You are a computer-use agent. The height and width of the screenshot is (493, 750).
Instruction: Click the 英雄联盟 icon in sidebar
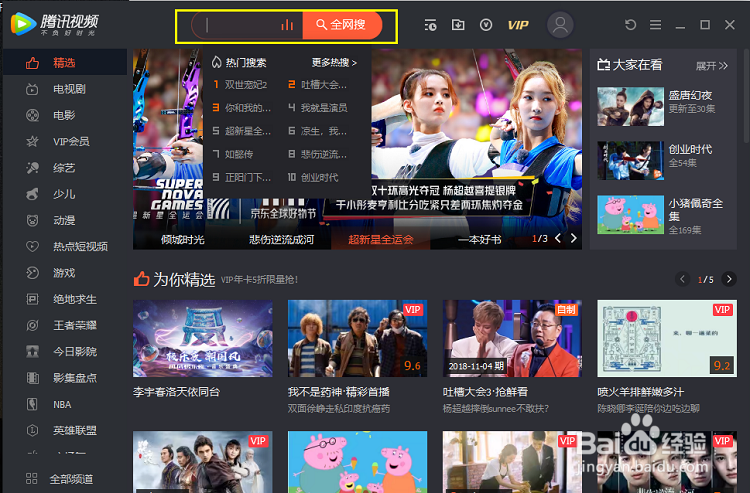33,431
